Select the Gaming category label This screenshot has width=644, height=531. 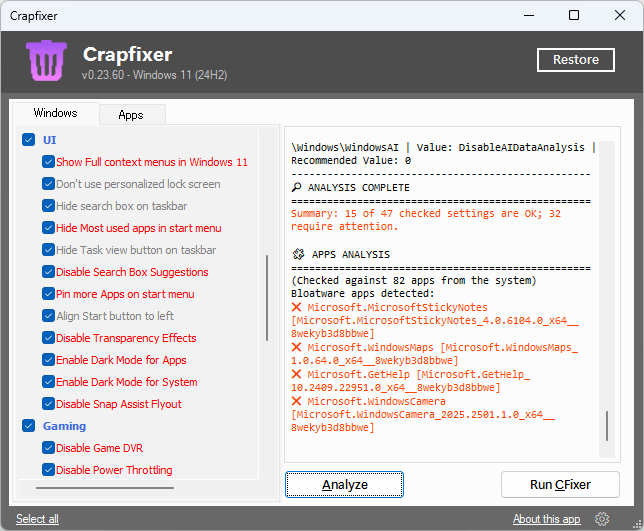pos(64,426)
